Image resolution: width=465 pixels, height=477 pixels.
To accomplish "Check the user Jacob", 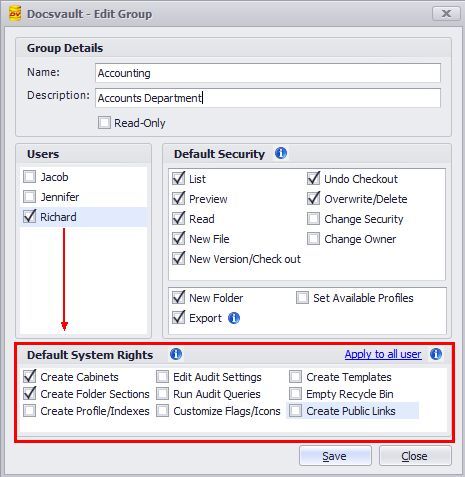I will [x=29, y=177].
